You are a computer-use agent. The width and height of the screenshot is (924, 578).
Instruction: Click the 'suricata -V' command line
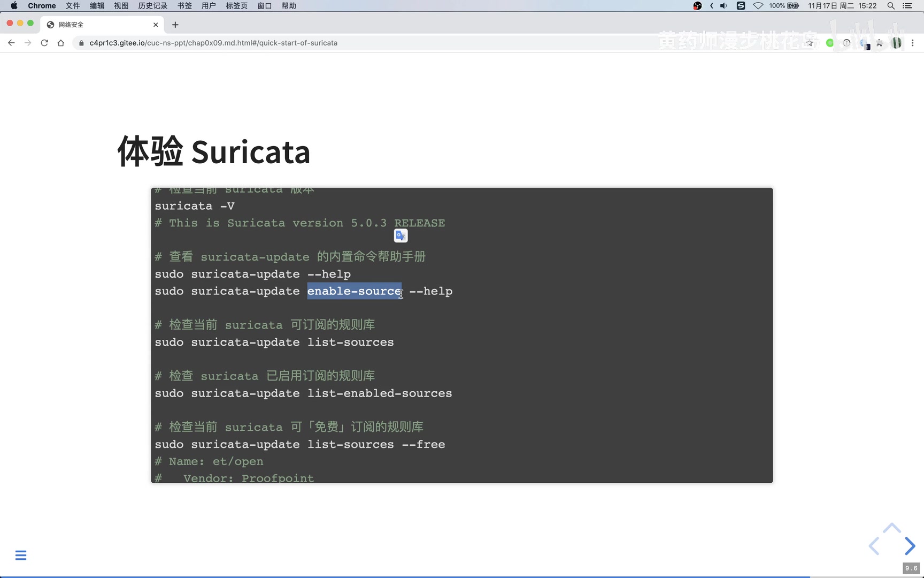click(x=195, y=206)
